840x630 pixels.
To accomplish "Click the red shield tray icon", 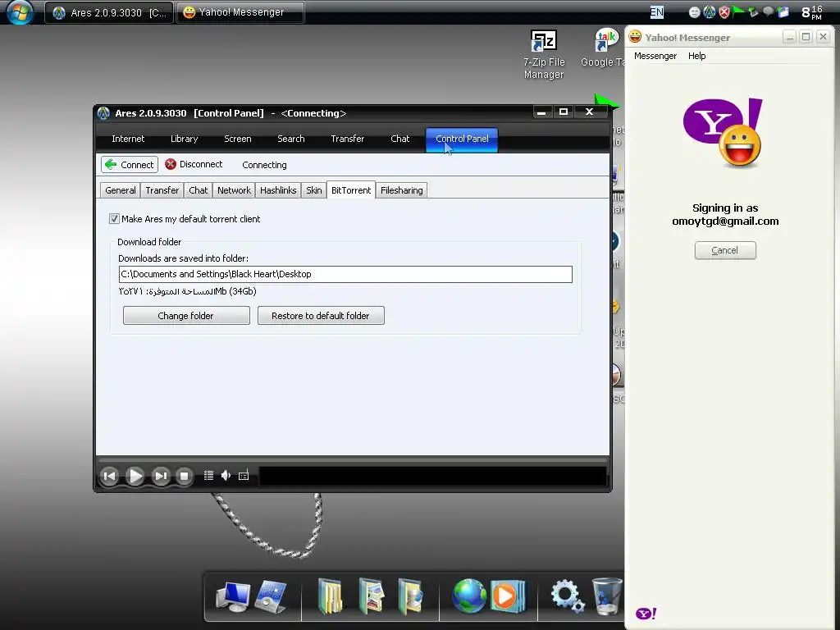I will (724, 11).
